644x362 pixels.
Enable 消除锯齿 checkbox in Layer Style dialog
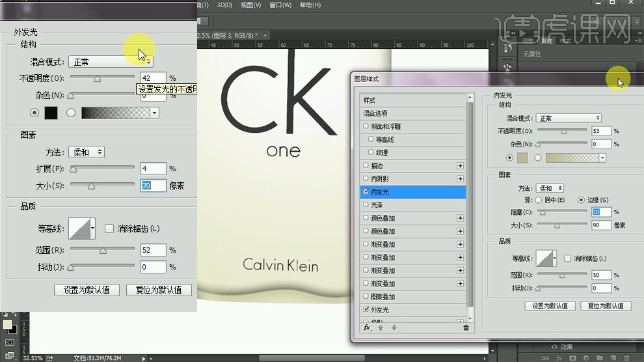tap(567, 258)
